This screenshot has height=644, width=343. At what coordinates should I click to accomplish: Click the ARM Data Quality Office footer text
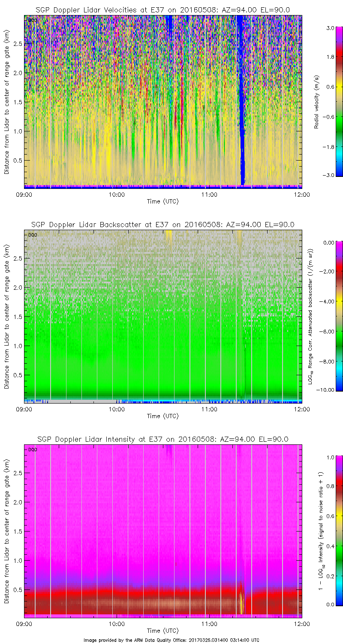point(171,640)
